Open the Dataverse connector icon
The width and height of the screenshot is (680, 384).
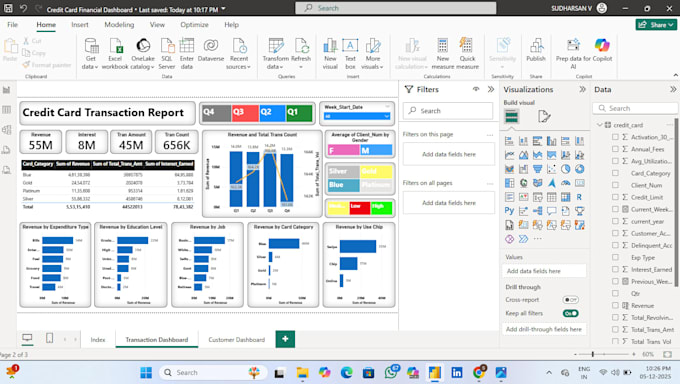tap(211, 49)
